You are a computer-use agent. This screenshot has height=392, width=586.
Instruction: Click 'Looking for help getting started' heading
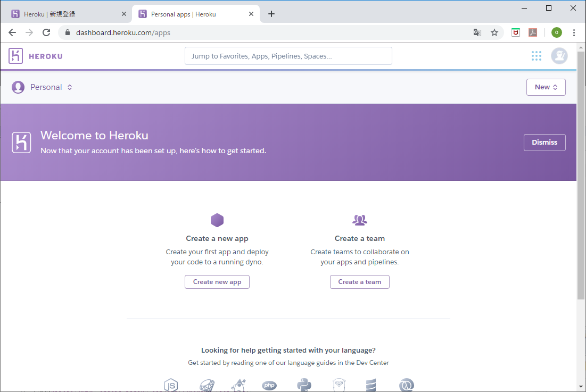(x=288, y=350)
